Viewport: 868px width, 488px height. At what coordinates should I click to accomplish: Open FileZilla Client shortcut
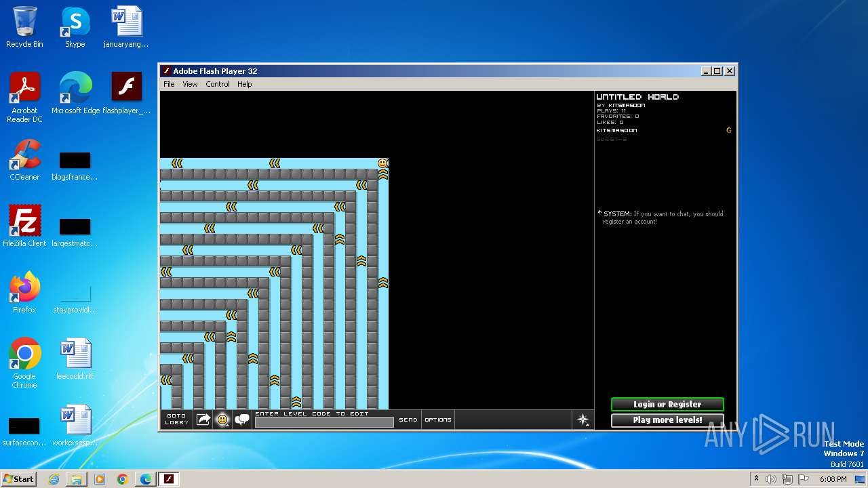pos(24,226)
